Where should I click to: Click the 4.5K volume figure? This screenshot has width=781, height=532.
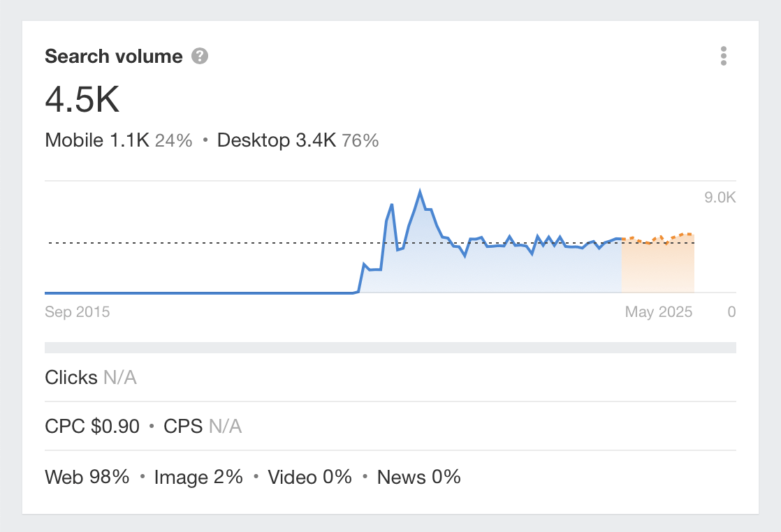pos(82,100)
